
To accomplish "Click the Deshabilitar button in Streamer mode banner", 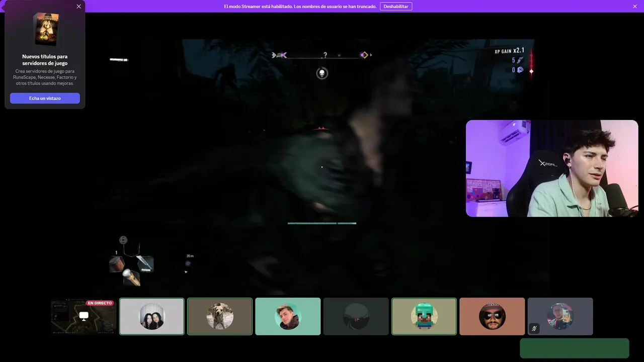I will pyautogui.click(x=396, y=7).
